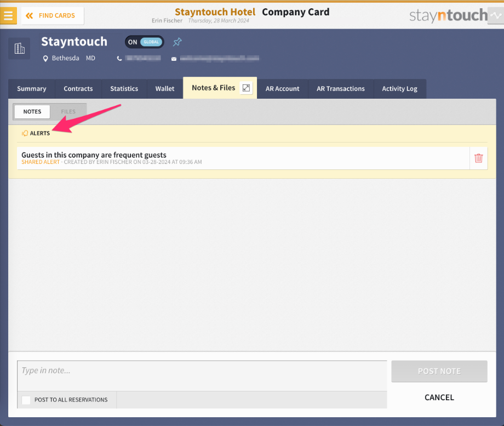Focus the 'Type in note...' field
504x426 pixels.
(x=202, y=376)
